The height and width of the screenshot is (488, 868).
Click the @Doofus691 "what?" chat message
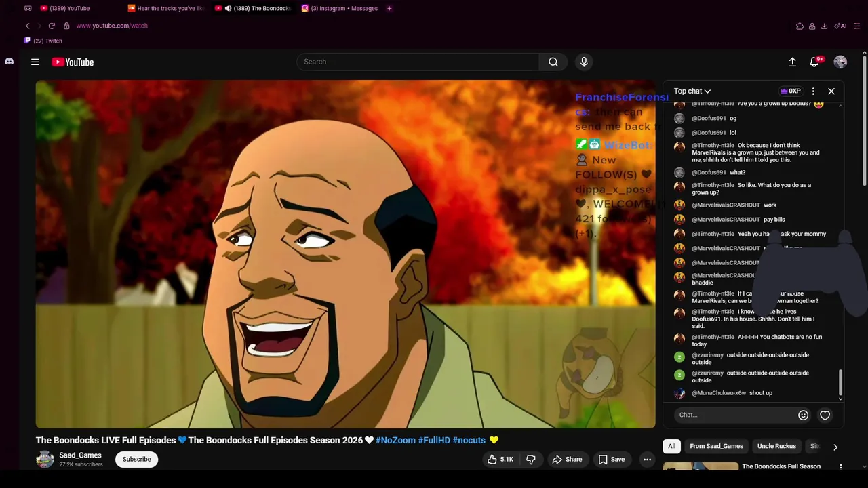coord(718,172)
